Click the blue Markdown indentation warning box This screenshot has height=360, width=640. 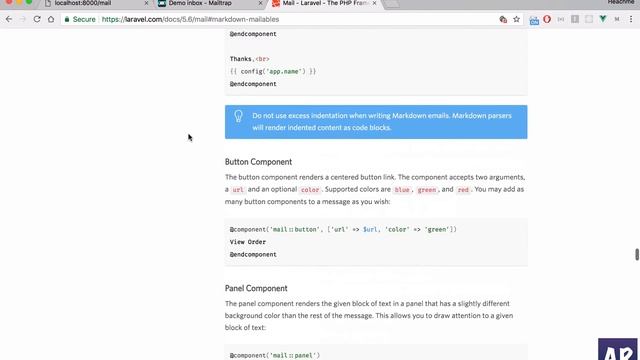(376, 122)
